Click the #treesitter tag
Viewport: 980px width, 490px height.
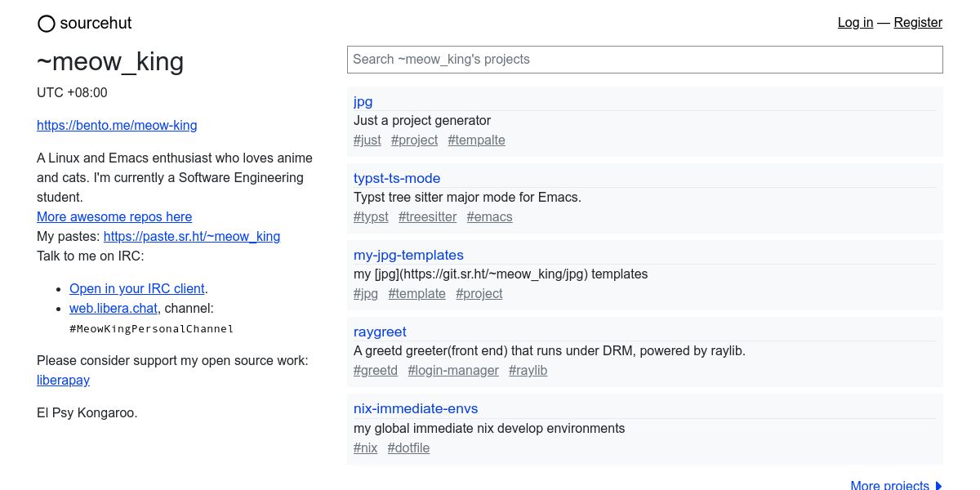tap(427, 216)
